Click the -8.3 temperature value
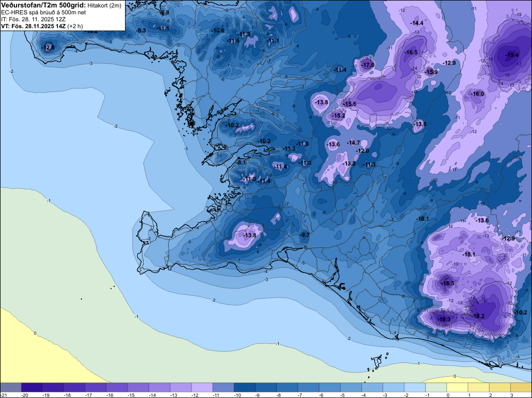Viewport: 532px width, 398px height. 141,30
